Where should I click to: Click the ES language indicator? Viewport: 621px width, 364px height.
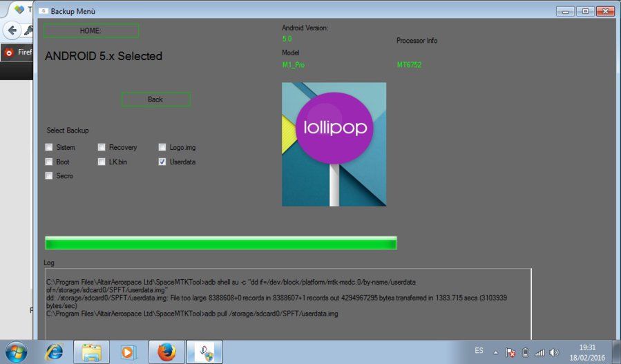tap(479, 351)
